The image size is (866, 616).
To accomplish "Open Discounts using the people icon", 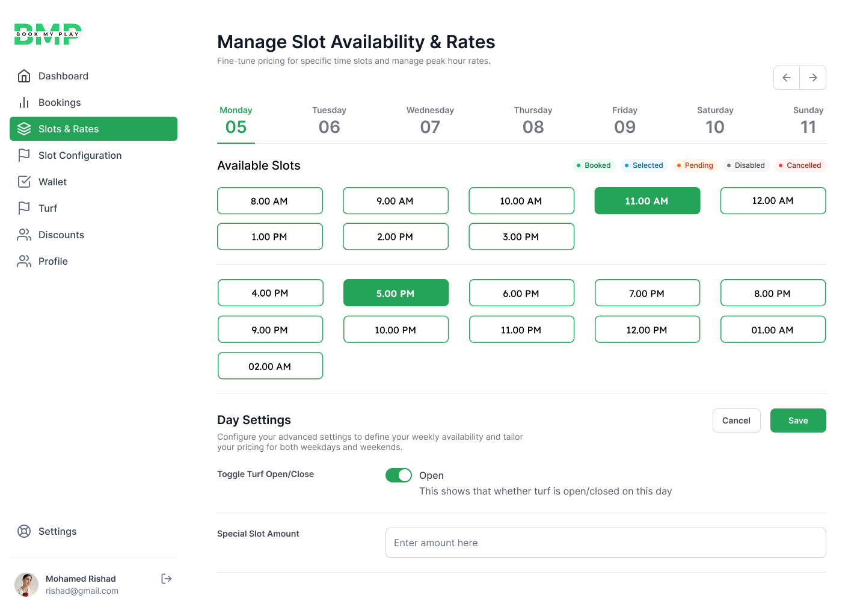I will coord(24,235).
